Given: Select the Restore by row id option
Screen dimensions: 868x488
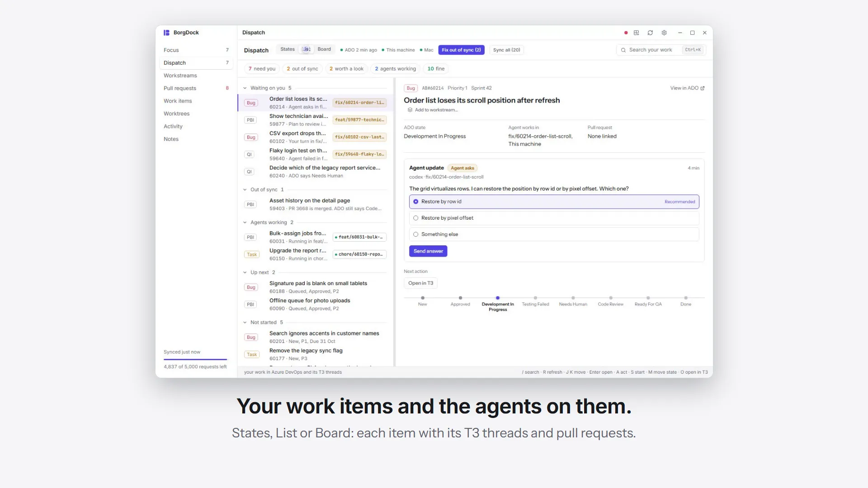Looking at the screenshot, I should pyautogui.click(x=554, y=202).
